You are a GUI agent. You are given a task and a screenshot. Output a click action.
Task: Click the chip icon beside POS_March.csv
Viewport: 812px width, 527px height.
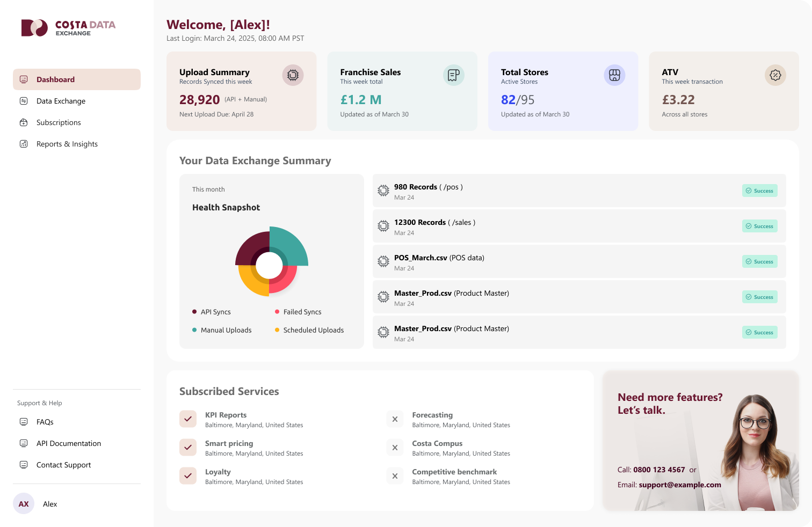(383, 261)
